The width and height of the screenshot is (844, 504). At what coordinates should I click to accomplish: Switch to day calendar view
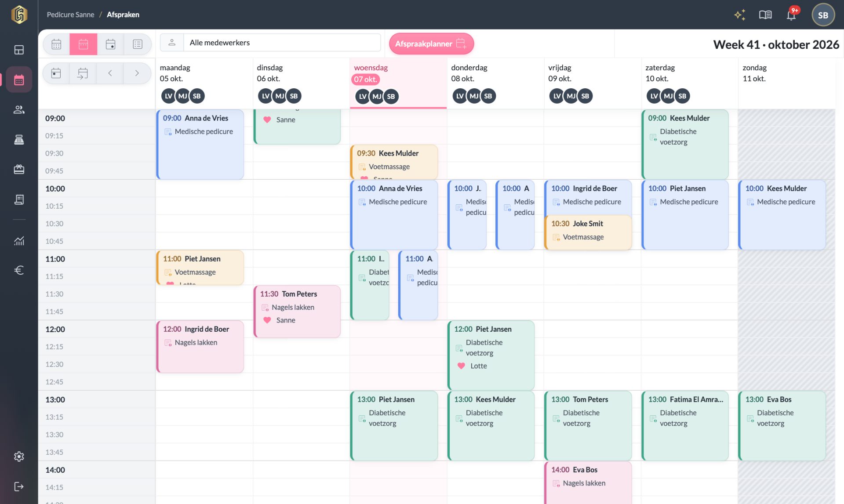110,44
